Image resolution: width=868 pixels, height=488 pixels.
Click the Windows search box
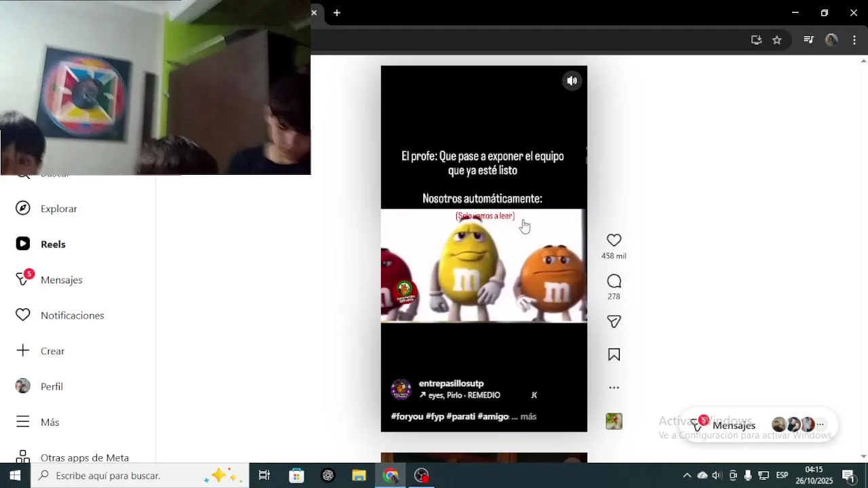(140, 475)
